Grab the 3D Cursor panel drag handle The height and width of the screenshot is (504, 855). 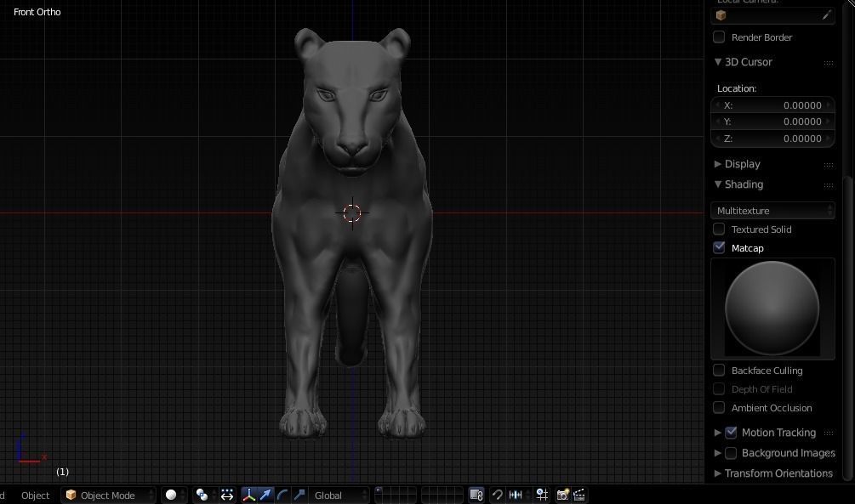[829, 63]
